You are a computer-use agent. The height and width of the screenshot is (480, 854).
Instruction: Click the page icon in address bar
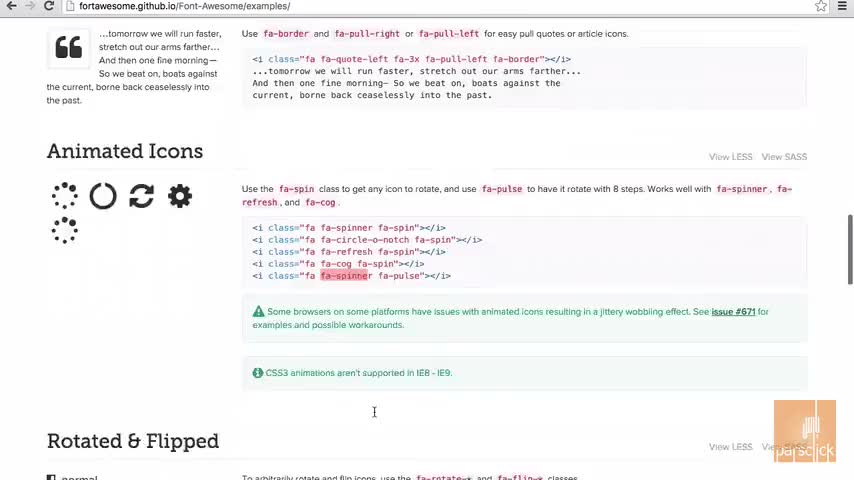tap(70, 6)
